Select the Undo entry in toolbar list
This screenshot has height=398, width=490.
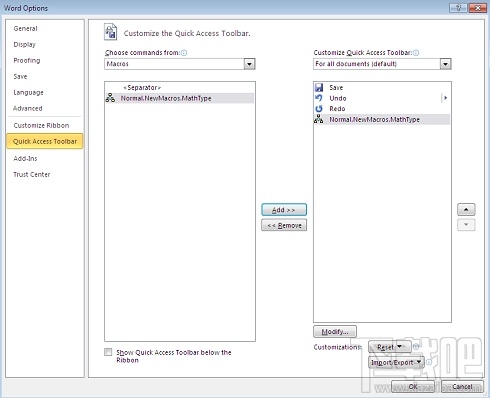pyautogui.click(x=382, y=98)
